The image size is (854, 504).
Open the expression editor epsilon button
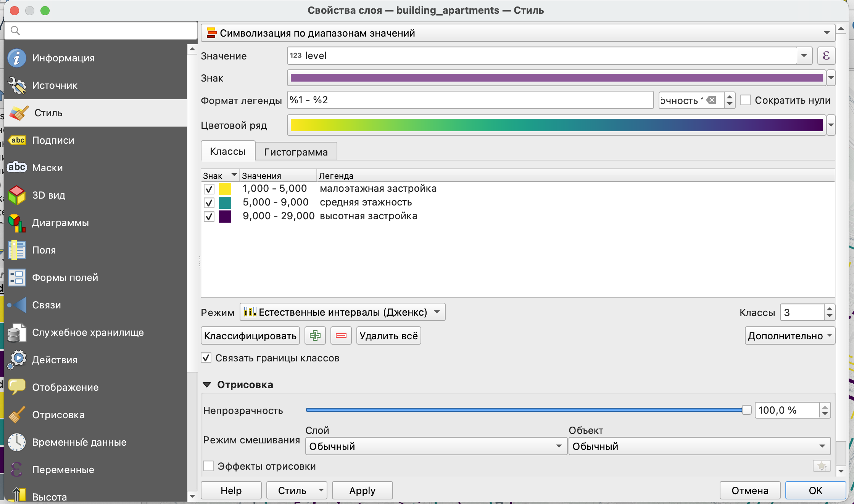pos(826,56)
